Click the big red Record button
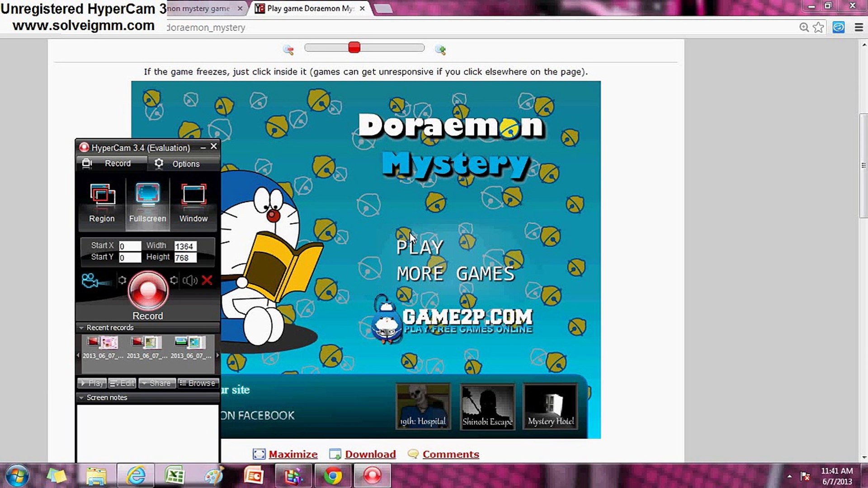The image size is (868, 488). click(x=148, y=291)
